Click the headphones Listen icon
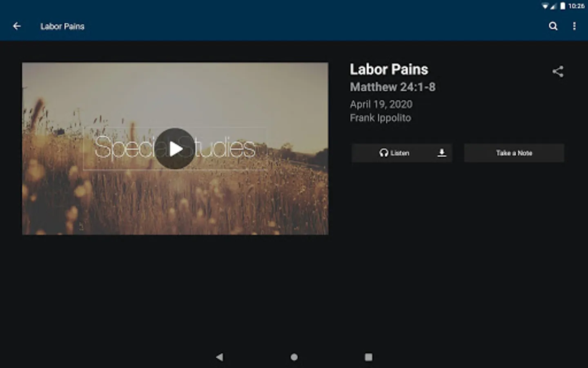 pyautogui.click(x=383, y=153)
